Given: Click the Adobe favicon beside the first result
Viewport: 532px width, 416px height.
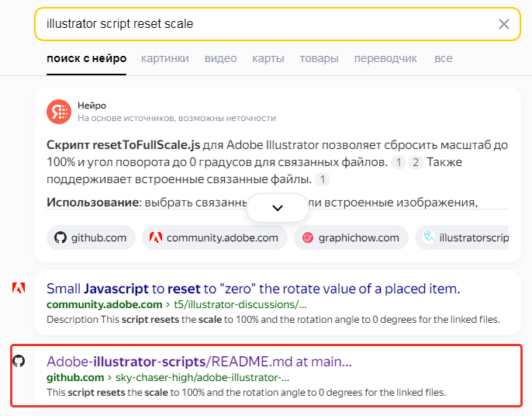Looking at the screenshot, I should tap(19, 289).
